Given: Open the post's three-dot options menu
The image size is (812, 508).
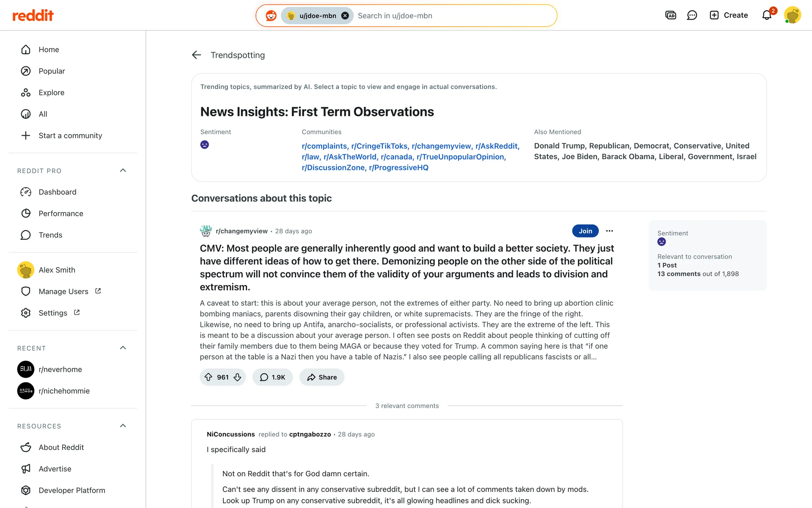Looking at the screenshot, I should tap(609, 231).
